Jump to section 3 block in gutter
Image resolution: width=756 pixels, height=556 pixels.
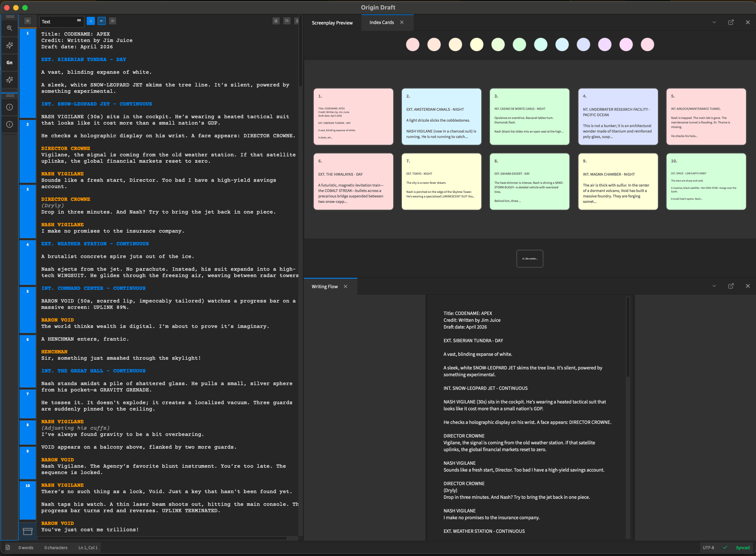28,211
